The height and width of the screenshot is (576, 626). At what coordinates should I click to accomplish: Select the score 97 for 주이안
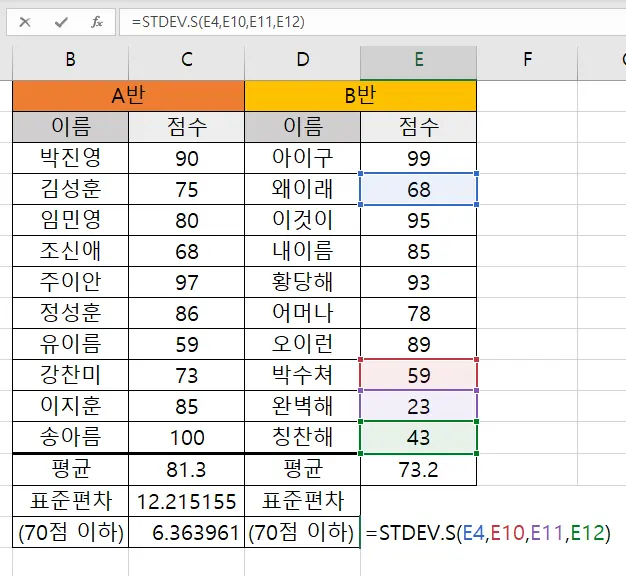click(186, 282)
